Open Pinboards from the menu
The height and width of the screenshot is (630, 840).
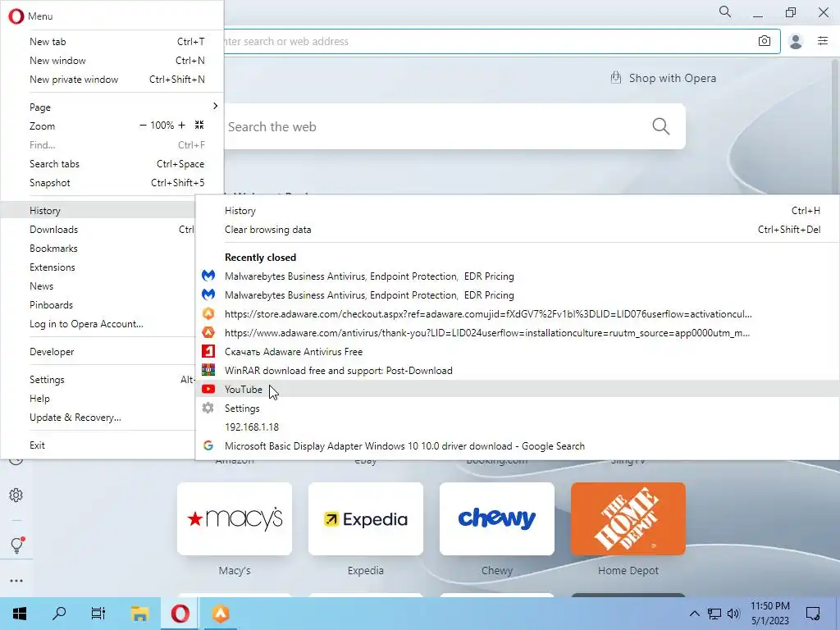coord(98,305)
